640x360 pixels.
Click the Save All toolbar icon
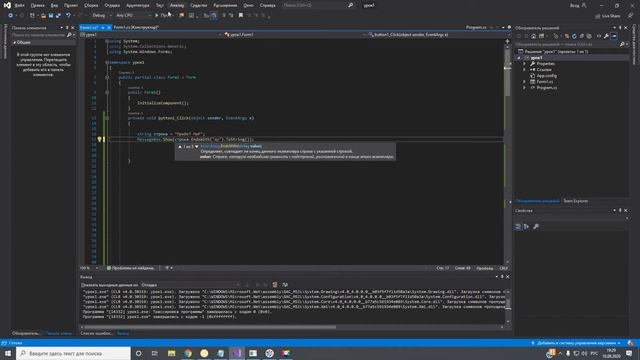(58, 16)
